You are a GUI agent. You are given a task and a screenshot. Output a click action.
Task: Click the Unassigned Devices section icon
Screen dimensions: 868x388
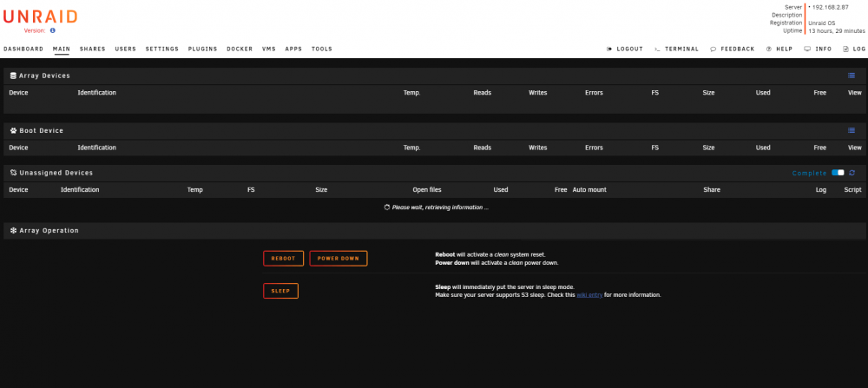click(x=13, y=173)
